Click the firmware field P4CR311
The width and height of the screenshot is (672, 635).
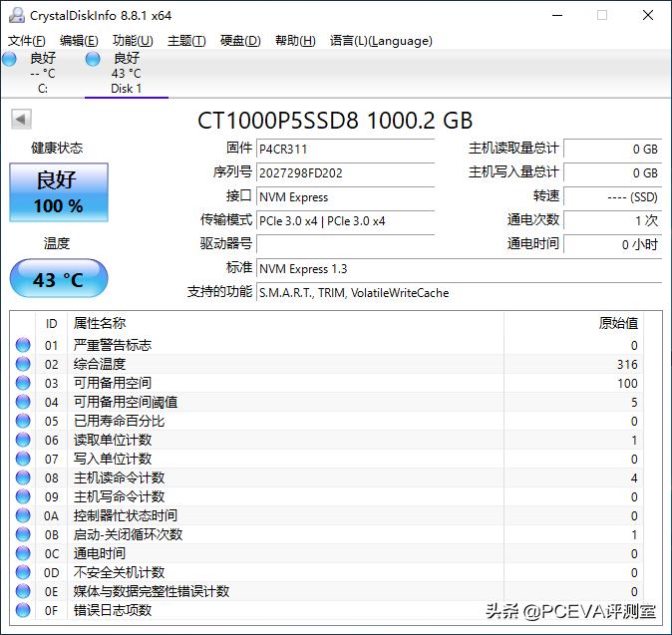[x=345, y=150]
